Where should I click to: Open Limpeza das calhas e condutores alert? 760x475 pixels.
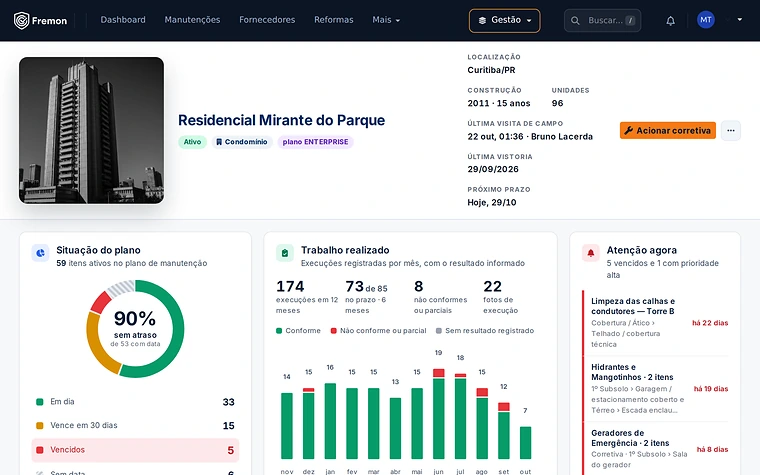(656, 322)
